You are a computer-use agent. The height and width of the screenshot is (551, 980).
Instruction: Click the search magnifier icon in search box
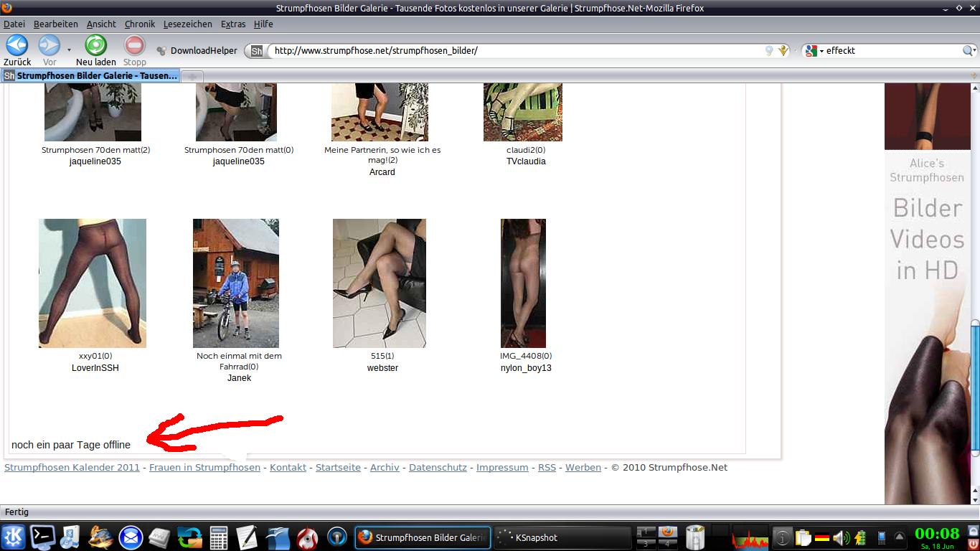[968, 51]
